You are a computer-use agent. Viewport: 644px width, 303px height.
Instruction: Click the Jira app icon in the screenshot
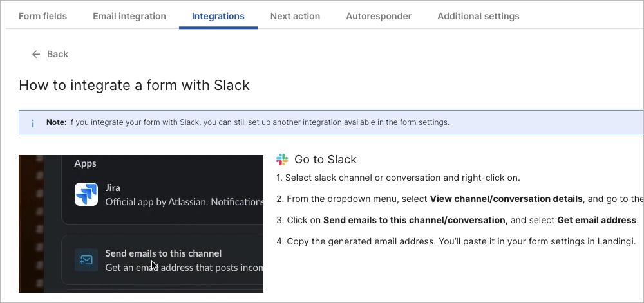[86, 194]
